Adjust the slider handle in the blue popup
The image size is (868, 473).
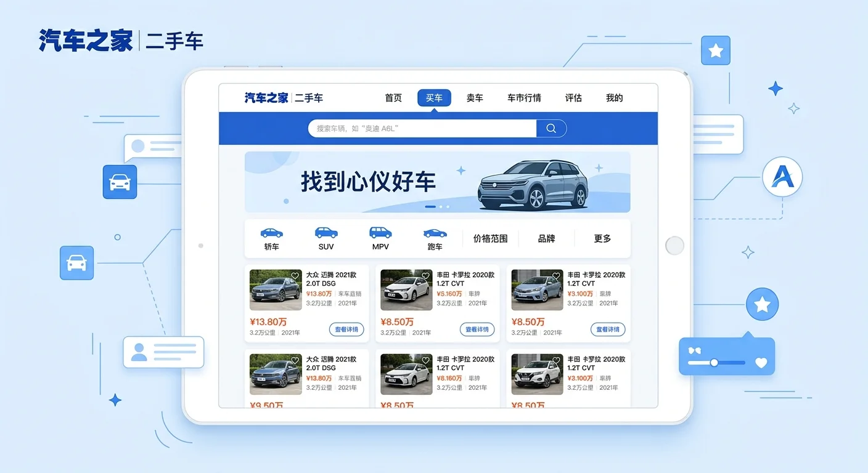[714, 362]
